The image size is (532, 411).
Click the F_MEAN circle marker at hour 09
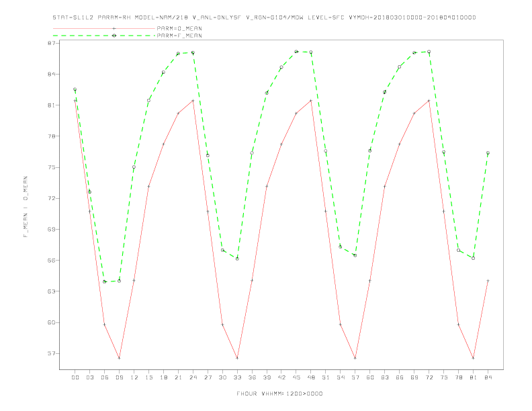119,281
